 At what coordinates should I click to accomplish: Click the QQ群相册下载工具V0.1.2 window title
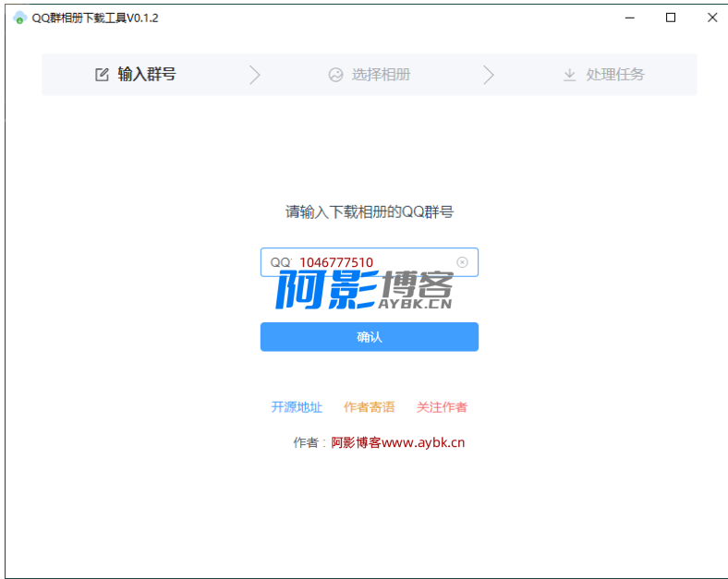(95, 18)
